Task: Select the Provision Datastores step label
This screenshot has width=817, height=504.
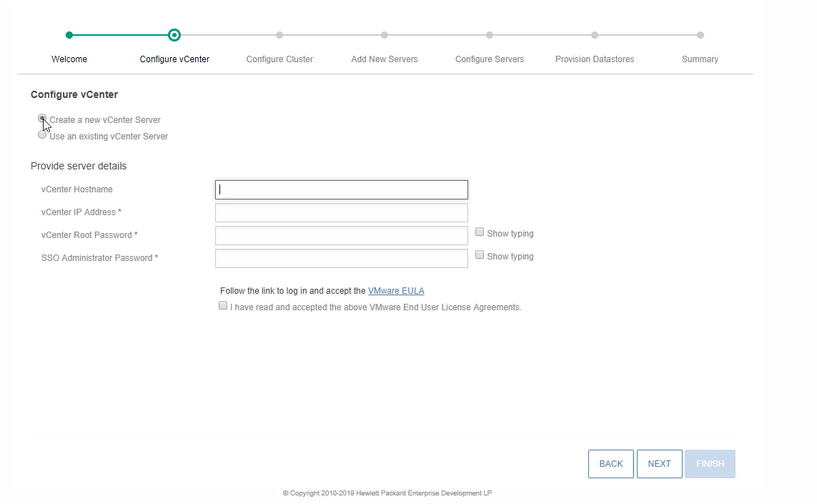Action: click(595, 59)
